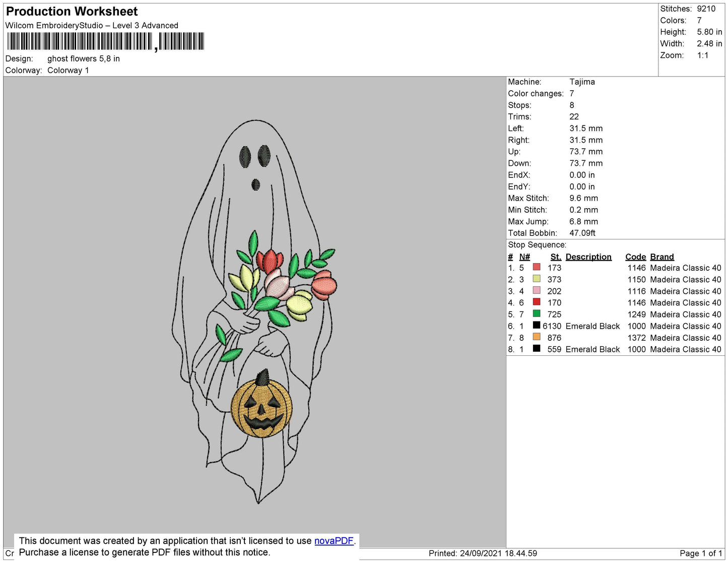Click the 876 orange thread swatch
728x563 pixels.
click(537, 337)
